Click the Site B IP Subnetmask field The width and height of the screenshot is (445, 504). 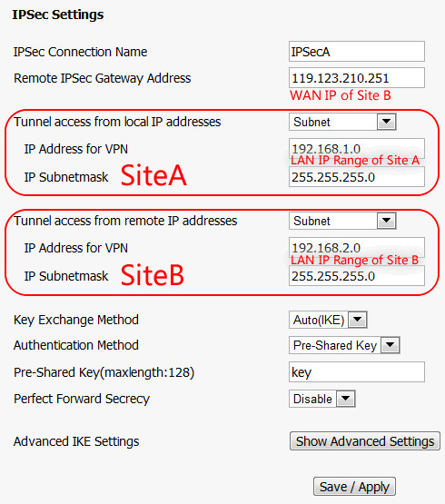(357, 276)
